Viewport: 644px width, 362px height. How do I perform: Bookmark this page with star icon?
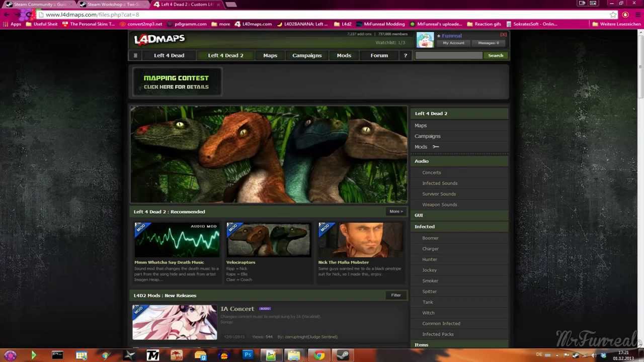pyautogui.click(x=613, y=15)
